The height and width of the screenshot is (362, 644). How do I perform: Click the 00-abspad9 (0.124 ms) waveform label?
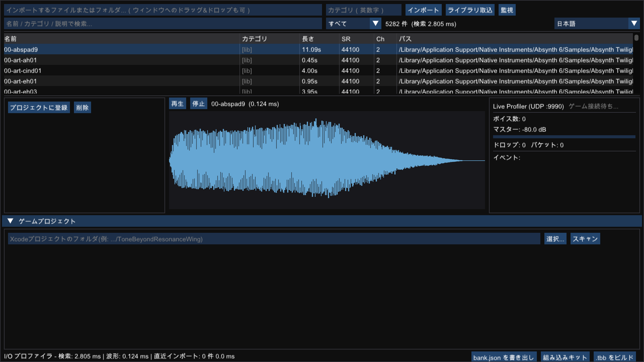[245, 104]
